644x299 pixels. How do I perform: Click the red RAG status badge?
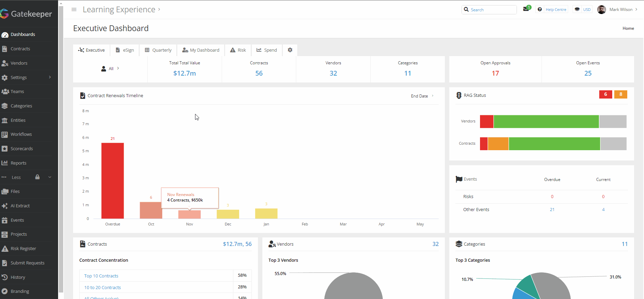(x=605, y=94)
